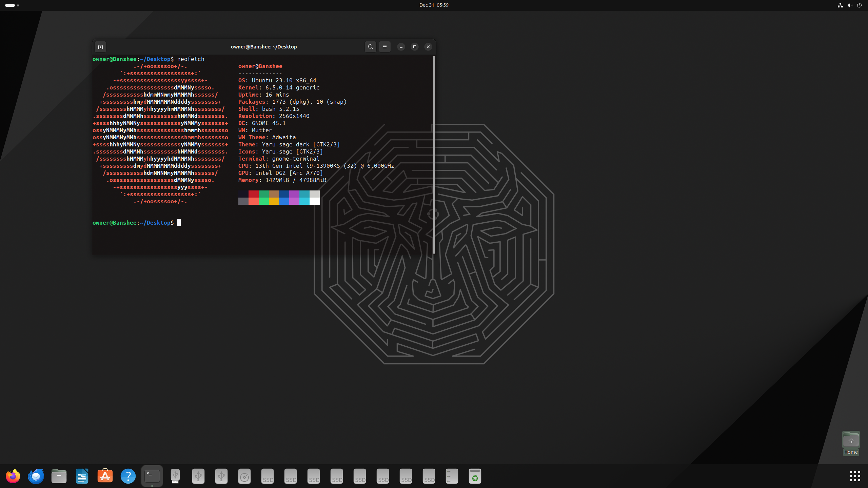Open a new terminal tab

point(100,47)
